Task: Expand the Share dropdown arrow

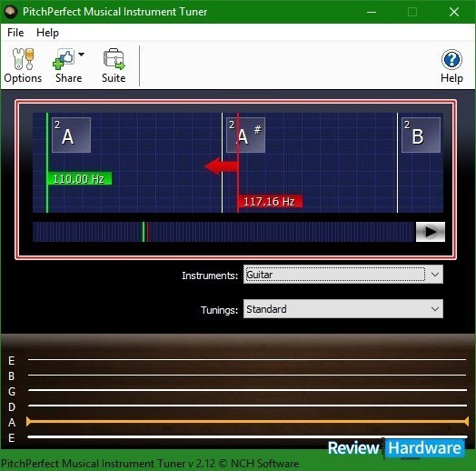Action: [82, 55]
